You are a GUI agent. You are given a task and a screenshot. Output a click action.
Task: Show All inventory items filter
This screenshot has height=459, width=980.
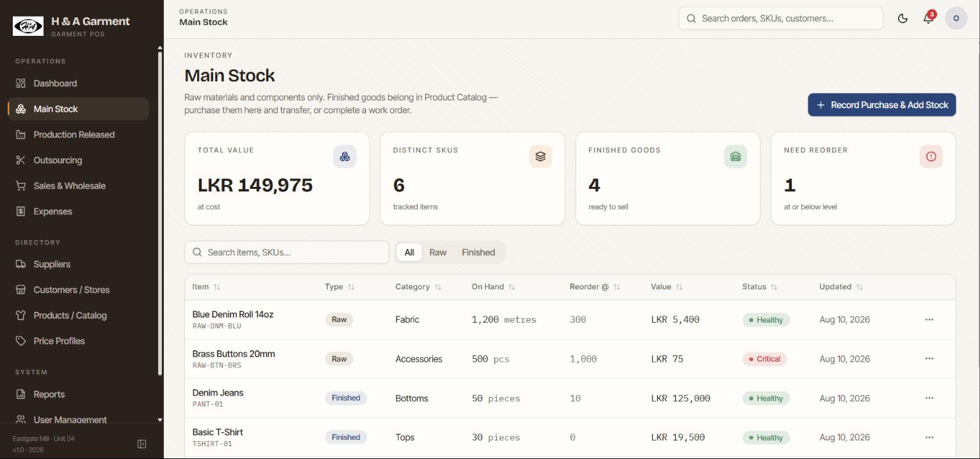click(409, 252)
